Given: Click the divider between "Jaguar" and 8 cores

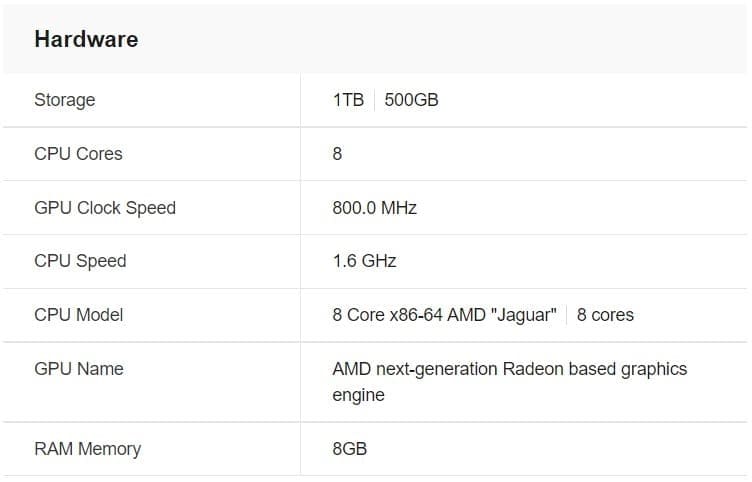Looking at the screenshot, I should click(567, 315).
